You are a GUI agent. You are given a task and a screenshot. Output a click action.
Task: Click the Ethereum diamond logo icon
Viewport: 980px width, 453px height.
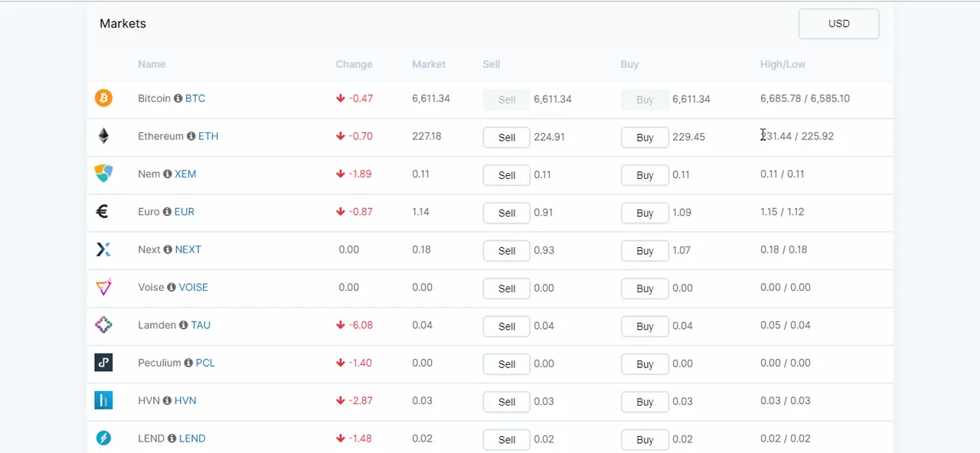103,136
